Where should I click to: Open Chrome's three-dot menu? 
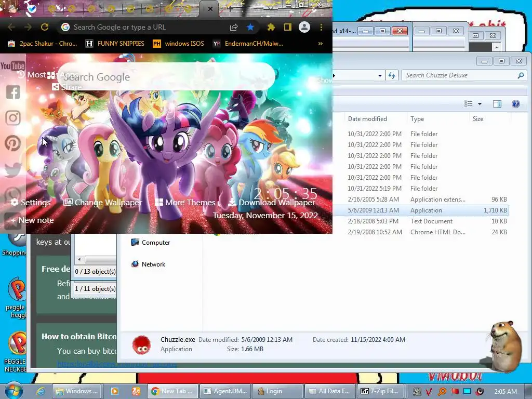click(321, 27)
